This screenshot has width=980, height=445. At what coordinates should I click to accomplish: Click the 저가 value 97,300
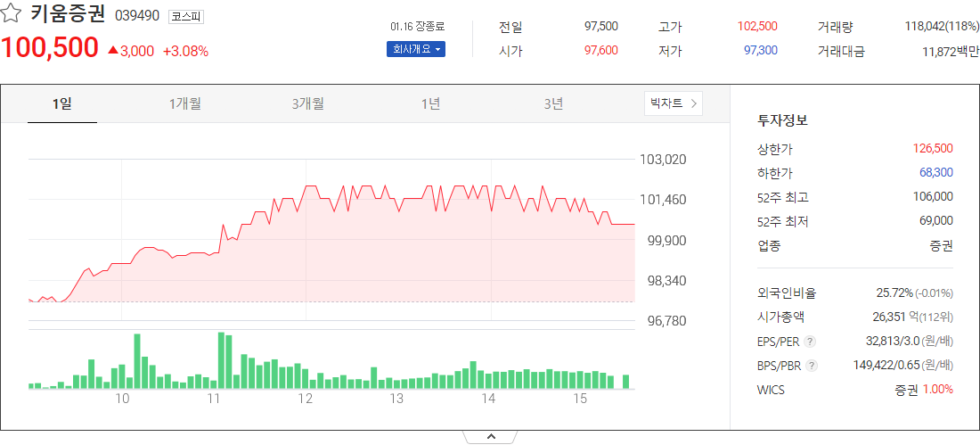point(761,51)
